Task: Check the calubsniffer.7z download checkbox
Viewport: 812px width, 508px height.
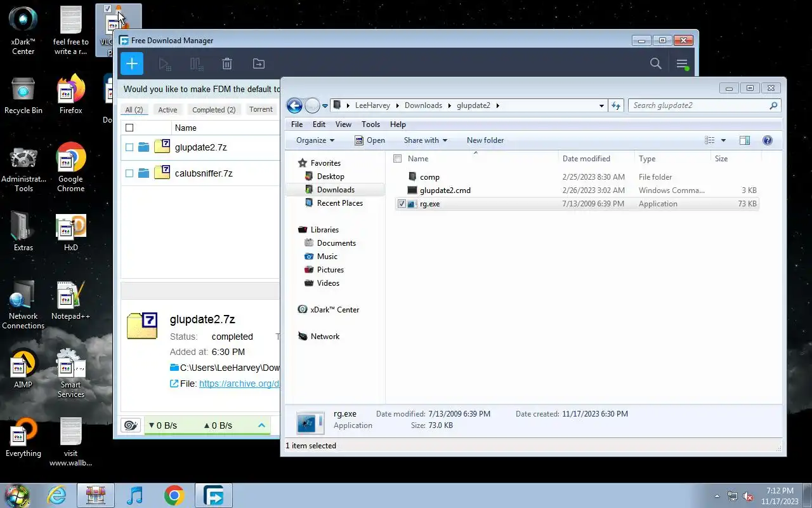Action: tap(129, 173)
